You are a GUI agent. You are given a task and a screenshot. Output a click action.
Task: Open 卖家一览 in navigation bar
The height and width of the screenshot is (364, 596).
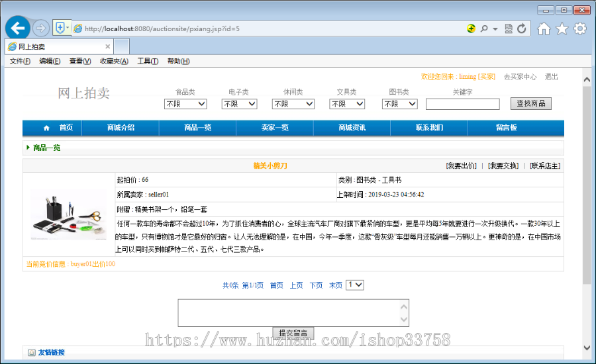coord(275,128)
